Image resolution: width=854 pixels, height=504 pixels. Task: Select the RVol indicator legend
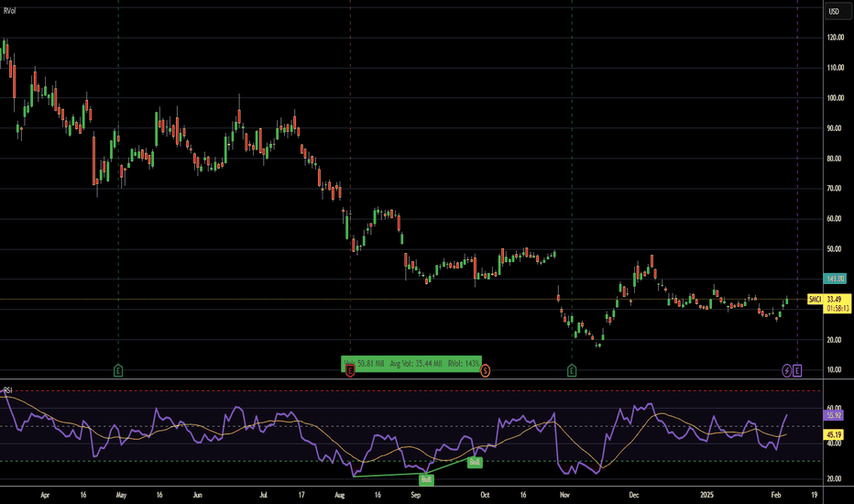point(10,11)
